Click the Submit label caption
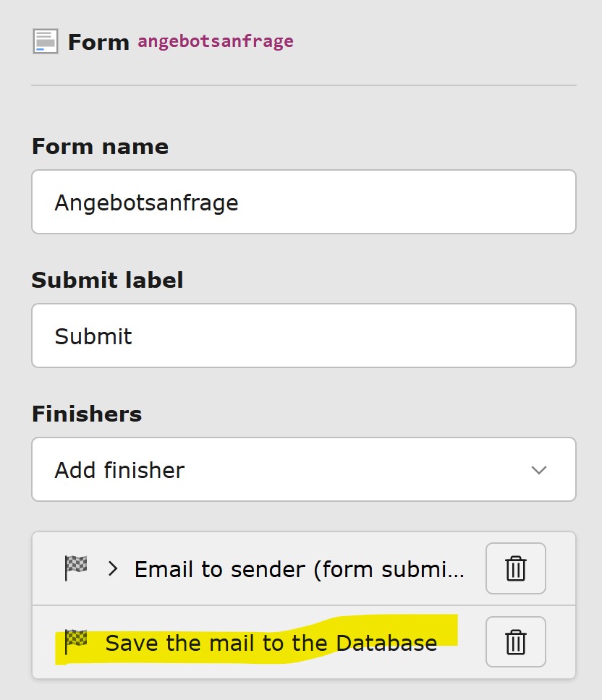The height and width of the screenshot is (700, 602). coord(107,281)
